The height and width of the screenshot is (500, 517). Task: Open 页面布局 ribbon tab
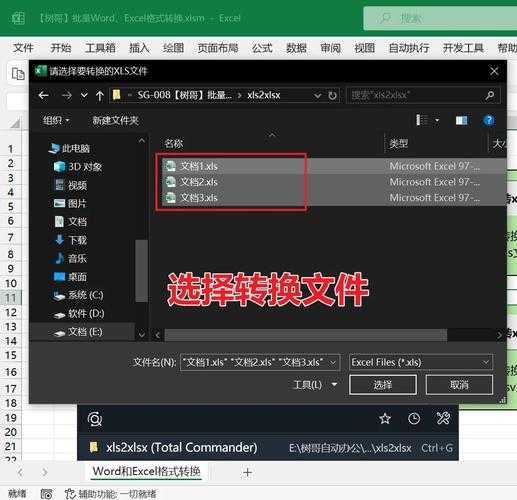[218, 48]
